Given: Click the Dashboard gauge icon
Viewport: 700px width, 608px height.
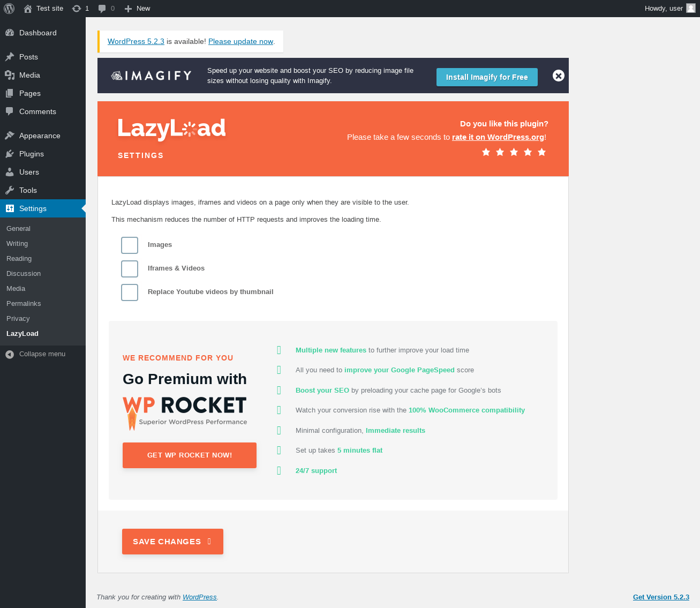Looking at the screenshot, I should [x=10, y=33].
